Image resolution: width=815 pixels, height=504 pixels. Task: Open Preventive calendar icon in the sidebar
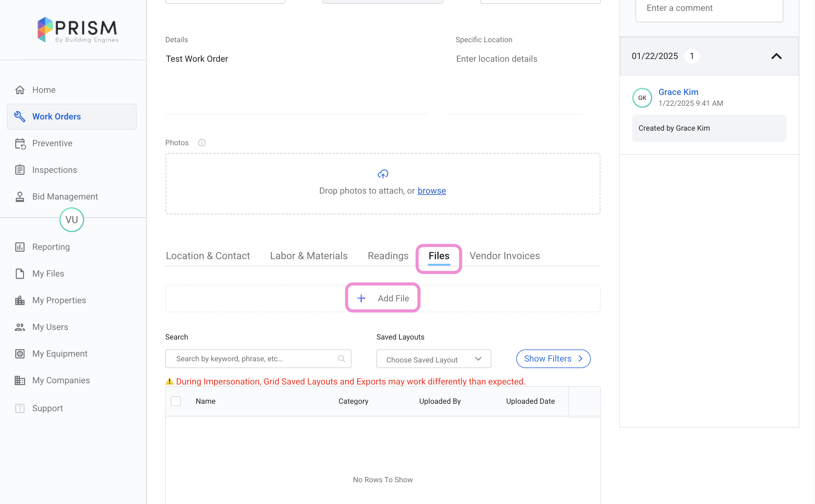point(20,144)
